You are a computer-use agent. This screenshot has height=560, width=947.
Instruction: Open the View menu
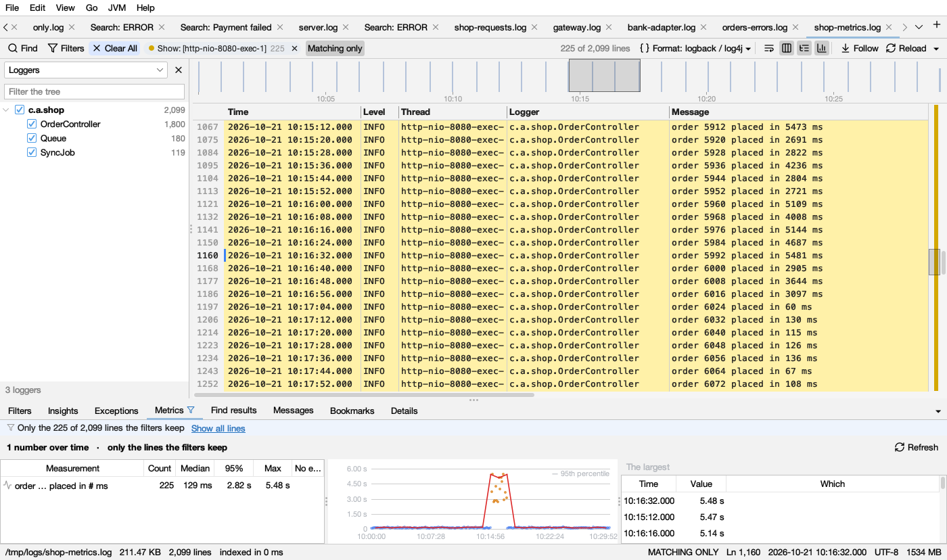66,7
